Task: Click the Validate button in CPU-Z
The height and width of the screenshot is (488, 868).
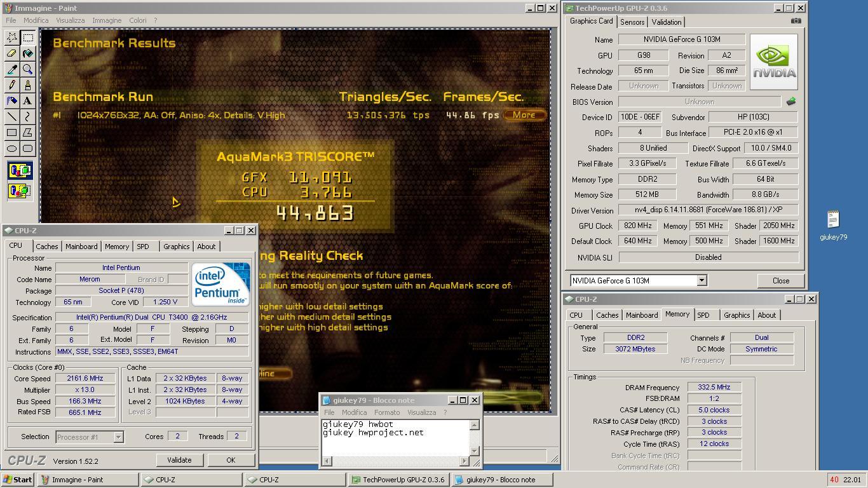Action: (x=179, y=460)
